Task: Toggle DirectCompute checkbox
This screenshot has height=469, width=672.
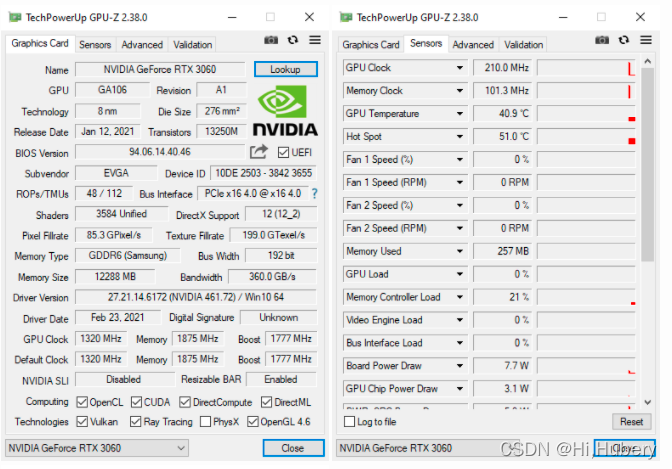Action: pos(185,402)
